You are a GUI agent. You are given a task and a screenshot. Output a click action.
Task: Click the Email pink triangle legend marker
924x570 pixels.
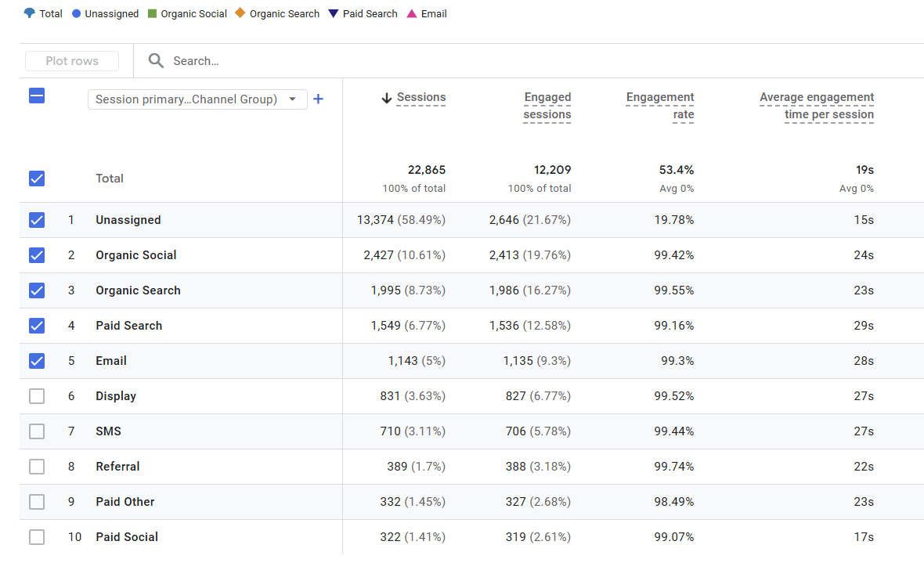tap(411, 13)
